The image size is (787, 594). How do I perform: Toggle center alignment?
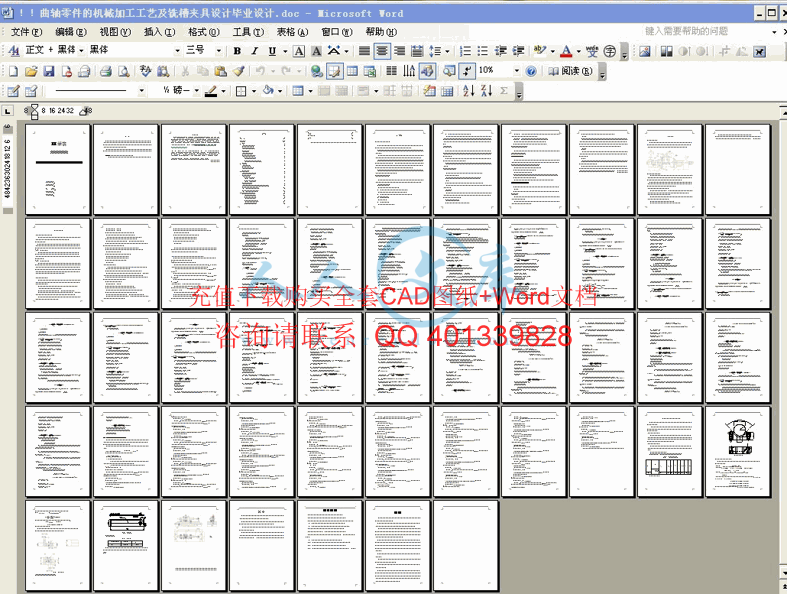click(382, 51)
